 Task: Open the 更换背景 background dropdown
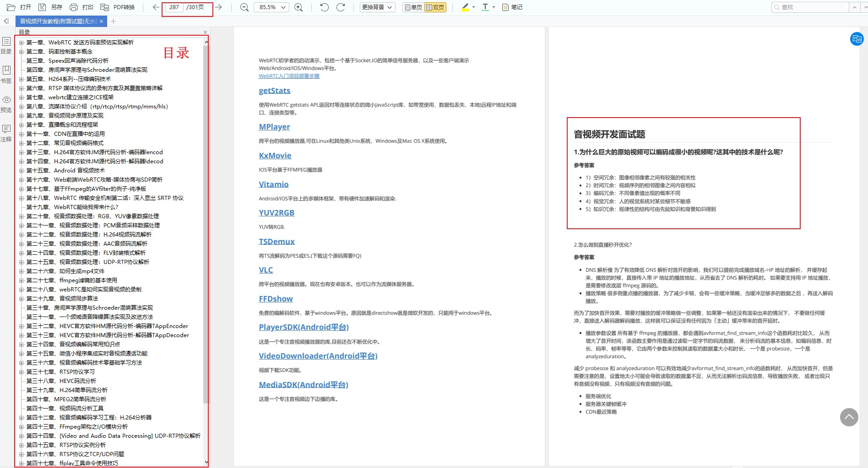click(x=378, y=7)
